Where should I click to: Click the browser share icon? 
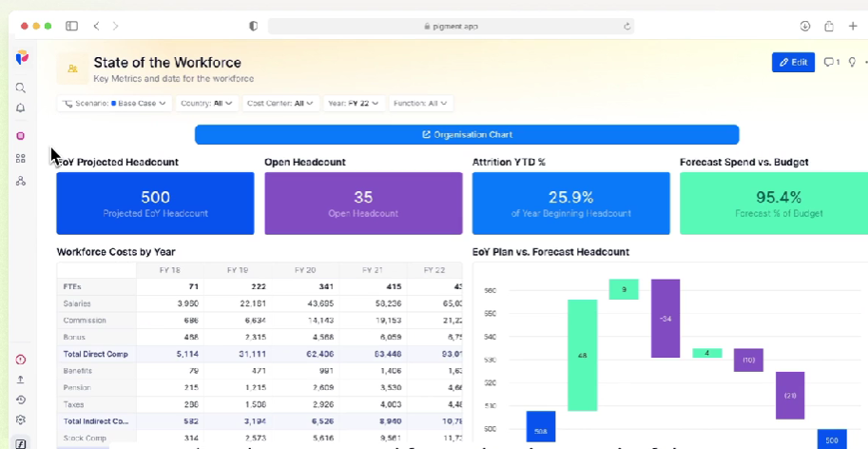(829, 26)
